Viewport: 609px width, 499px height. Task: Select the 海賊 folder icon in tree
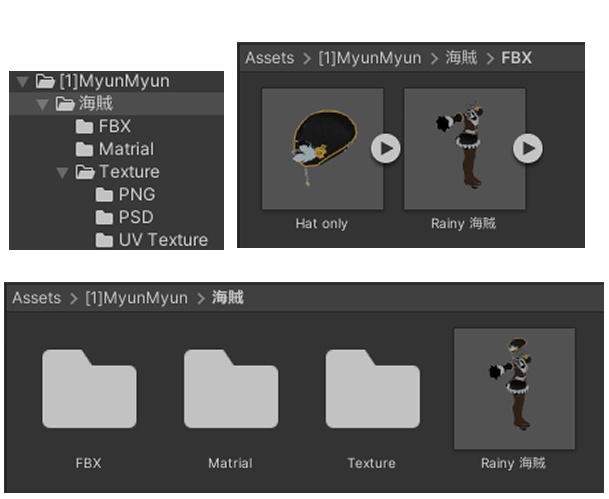click(x=65, y=104)
